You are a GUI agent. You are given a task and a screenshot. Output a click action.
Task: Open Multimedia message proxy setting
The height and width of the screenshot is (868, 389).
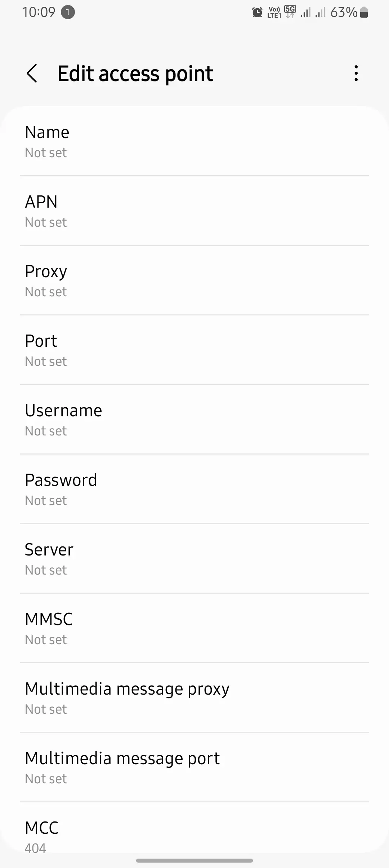coord(194,698)
